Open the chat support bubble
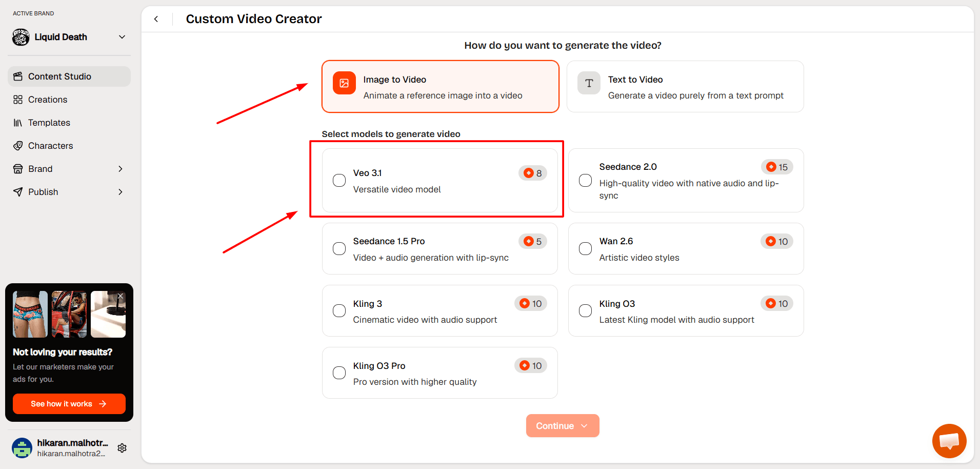 click(x=949, y=441)
